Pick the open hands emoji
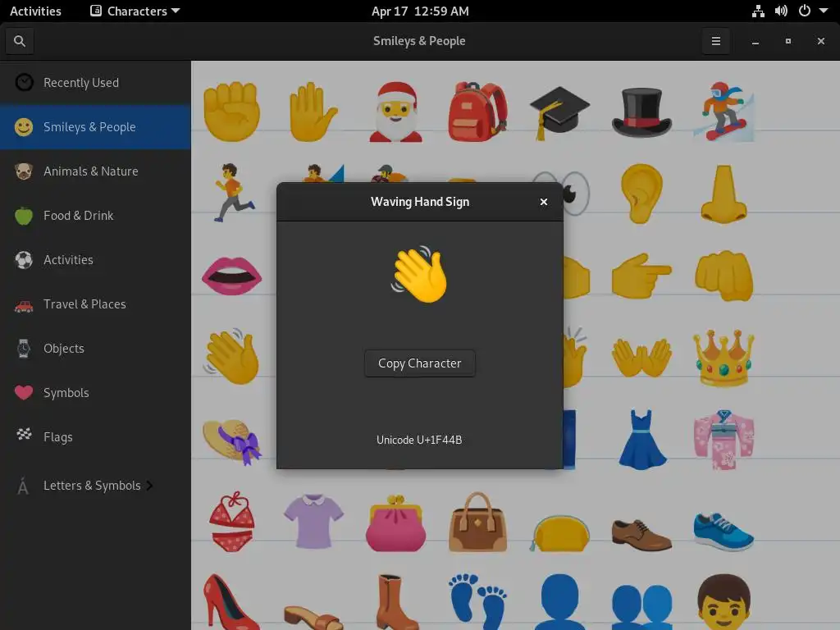The image size is (840, 630). [641, 358]
